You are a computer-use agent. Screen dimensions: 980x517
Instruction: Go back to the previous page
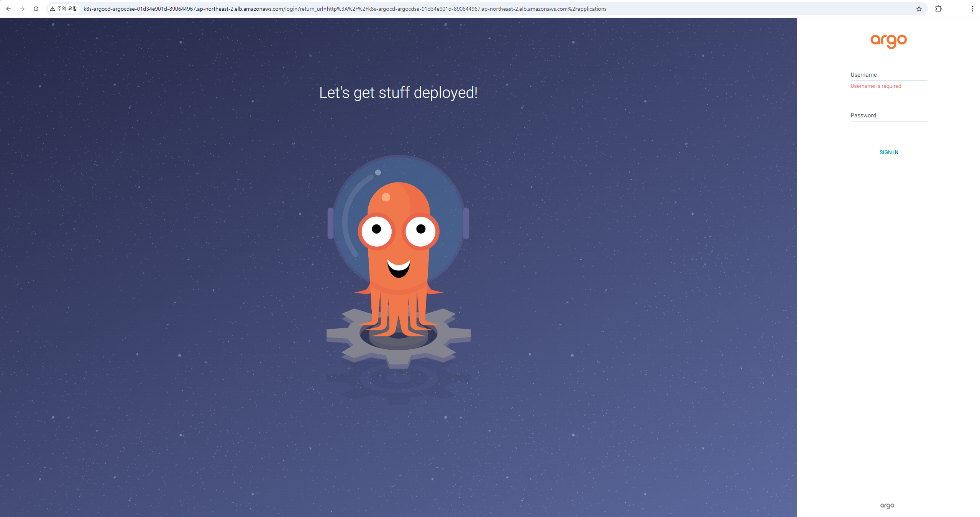point(8,9)
